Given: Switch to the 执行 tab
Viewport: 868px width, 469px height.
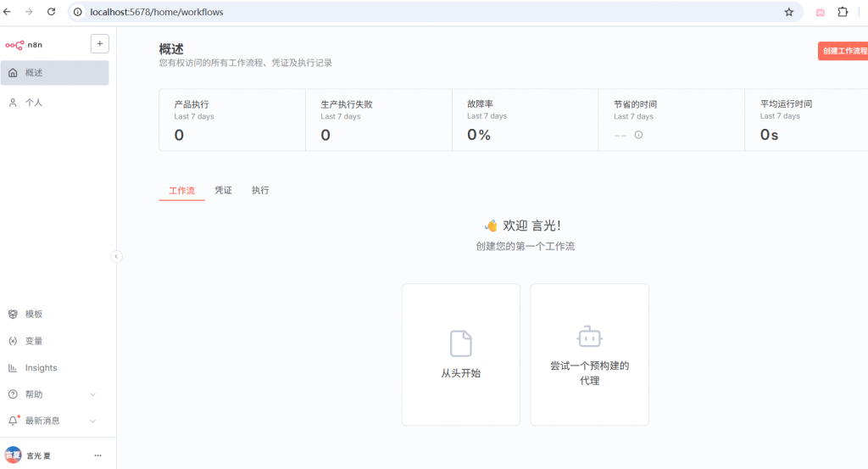Looking at the screenshot, I should point(260,191).
